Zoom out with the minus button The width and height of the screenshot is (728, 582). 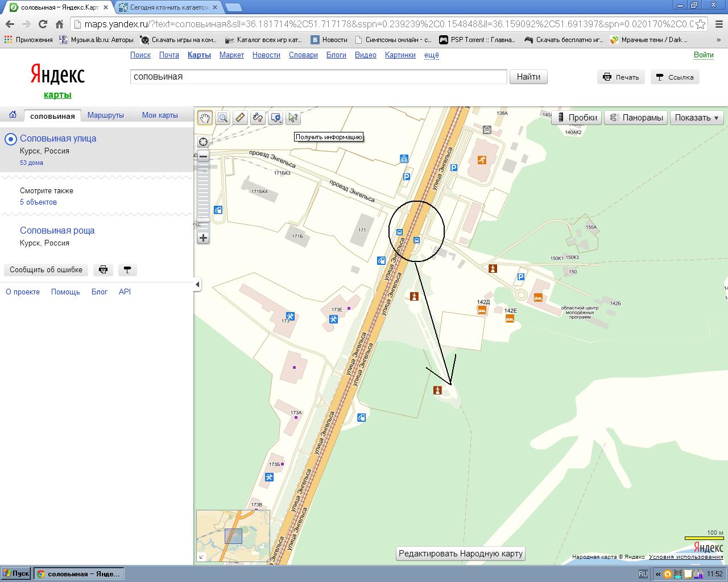[203, 156]
